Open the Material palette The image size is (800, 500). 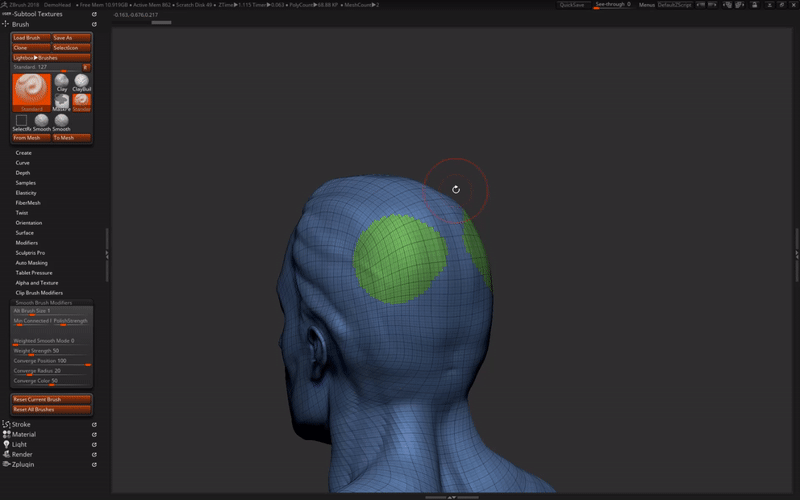click(x=24, y=435)
